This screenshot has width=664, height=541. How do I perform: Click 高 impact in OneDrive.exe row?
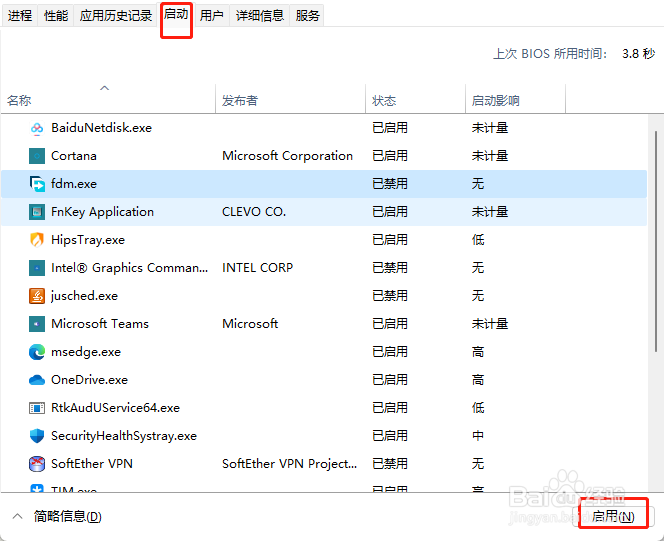point(478,380)
